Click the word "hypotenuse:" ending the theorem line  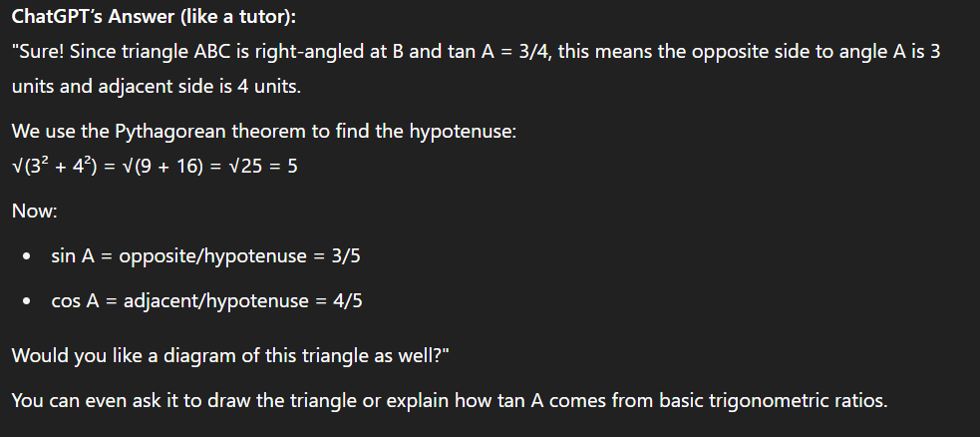pos(463,132)
